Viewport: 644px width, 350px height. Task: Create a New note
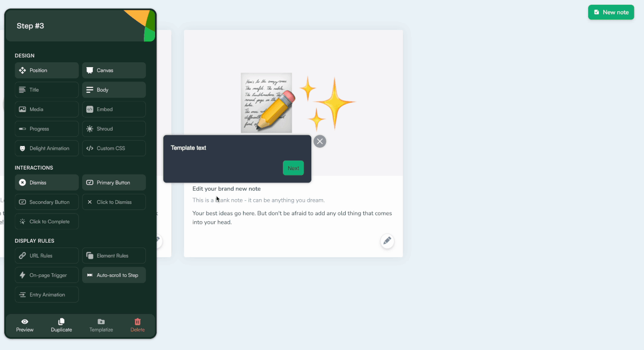tap(611, 12)
